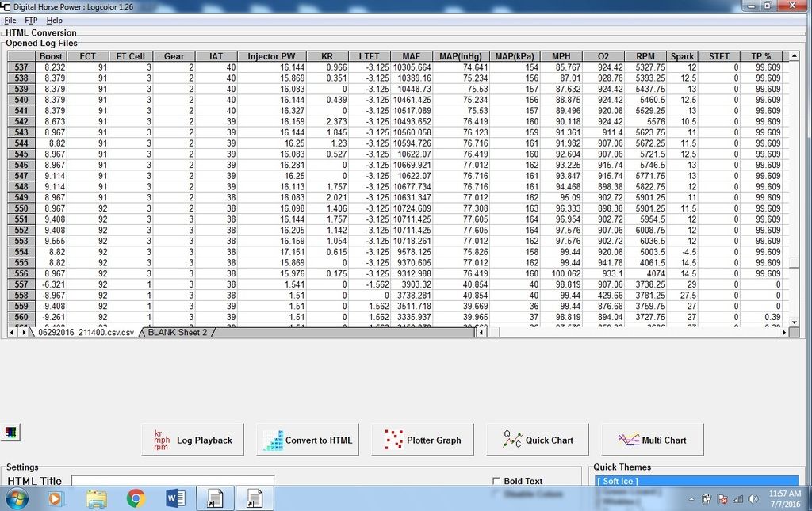Select row header 537

pyautogui.click(x=21, y=67)
